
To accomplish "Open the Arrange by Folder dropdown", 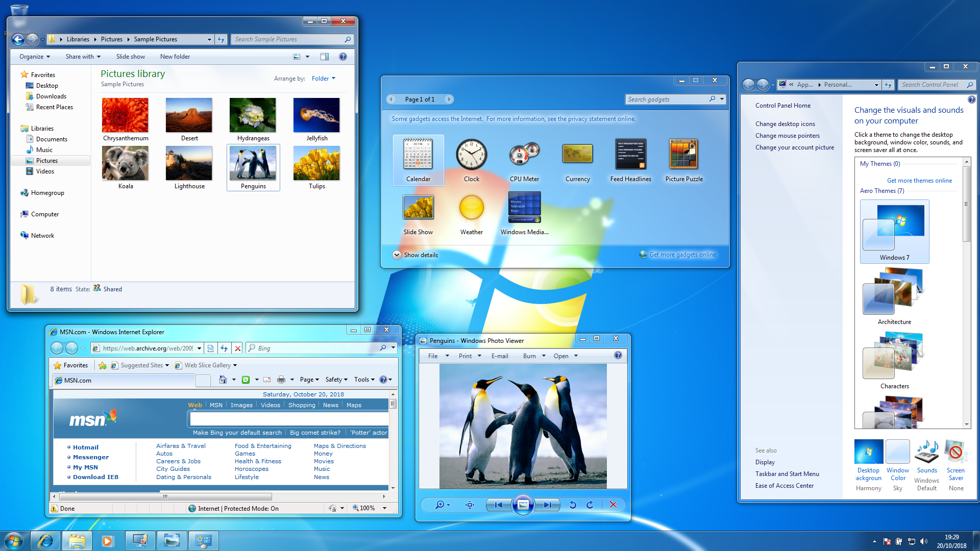I will (324, 79).
